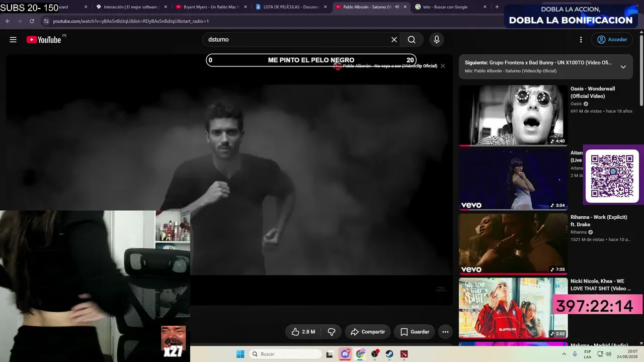Open a new browser tab
Image resolution: width=644 pixels, height=362 pixels.
[497, 7]
